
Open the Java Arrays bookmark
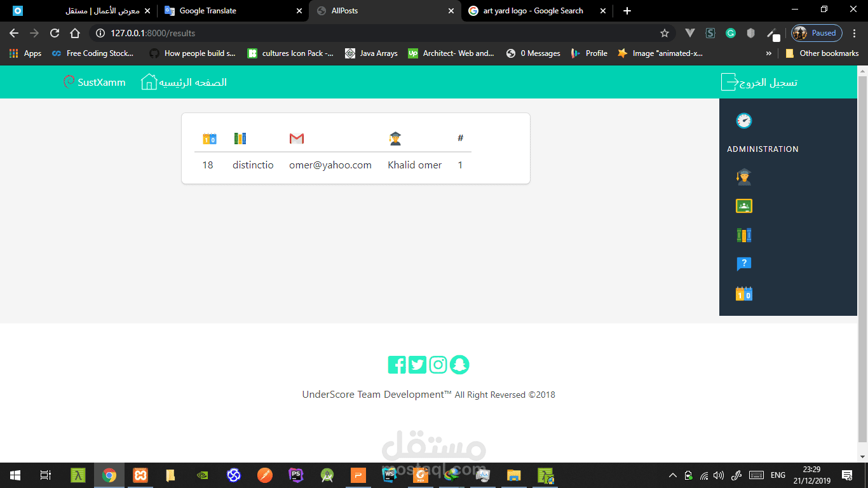coord(371,53)
